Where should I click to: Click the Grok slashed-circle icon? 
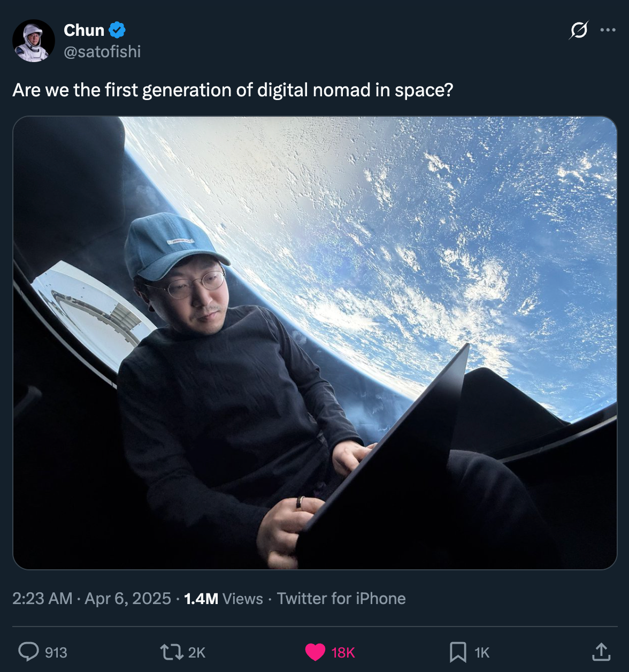coord(579,30)
